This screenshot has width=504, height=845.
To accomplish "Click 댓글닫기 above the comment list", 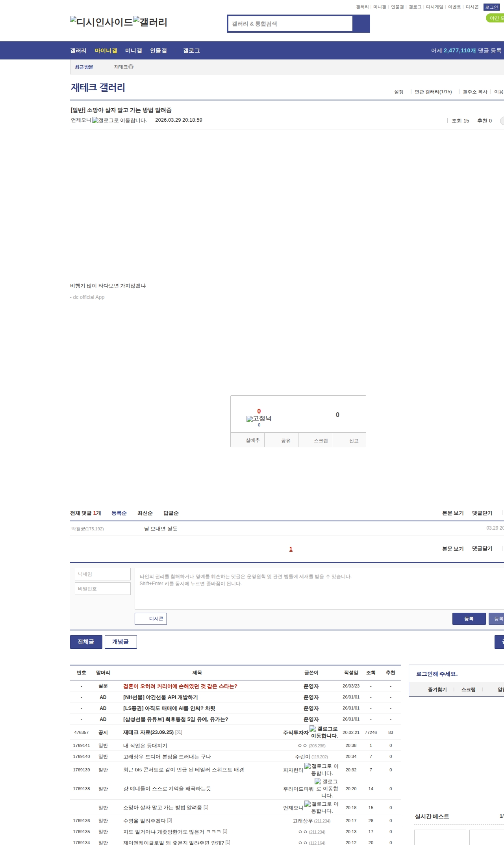I will pyautogui.click(x=482, y=513).
